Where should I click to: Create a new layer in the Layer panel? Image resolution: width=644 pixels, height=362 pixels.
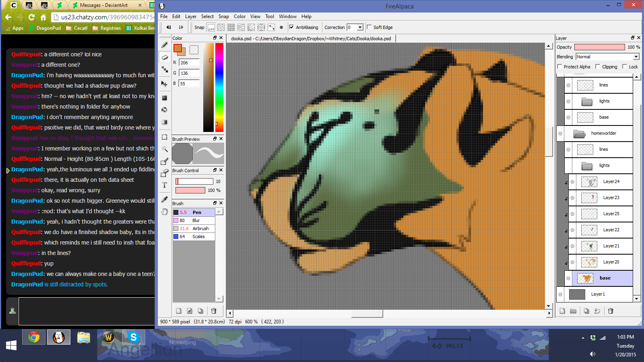pyautogui.click(x=562, y=311)
